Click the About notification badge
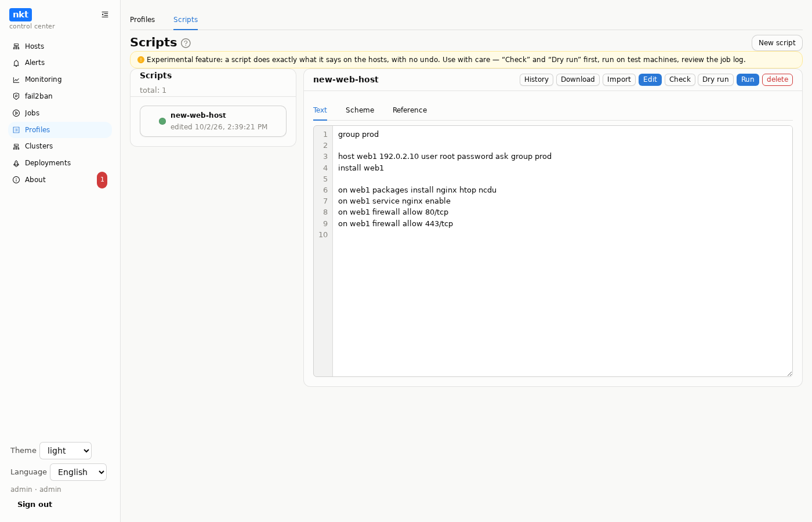Image resolution: width=812 pixels, height=522 pixels. 102,180
